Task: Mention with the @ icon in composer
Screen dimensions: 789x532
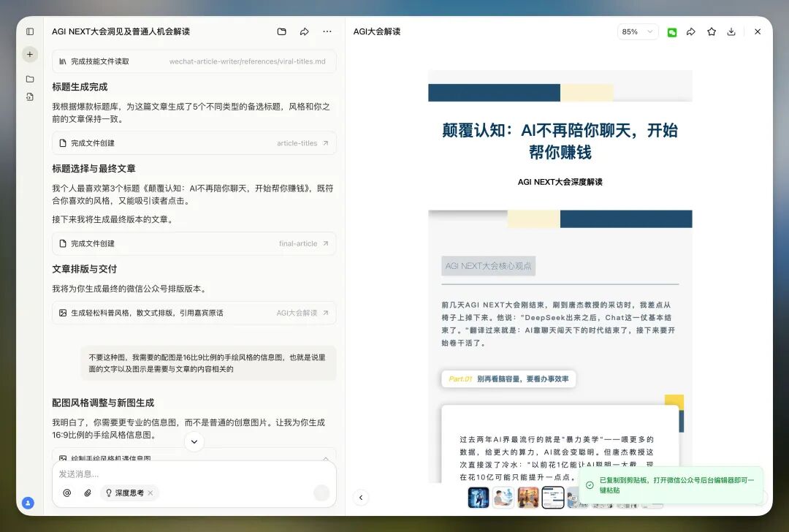Action: (67, 493)
